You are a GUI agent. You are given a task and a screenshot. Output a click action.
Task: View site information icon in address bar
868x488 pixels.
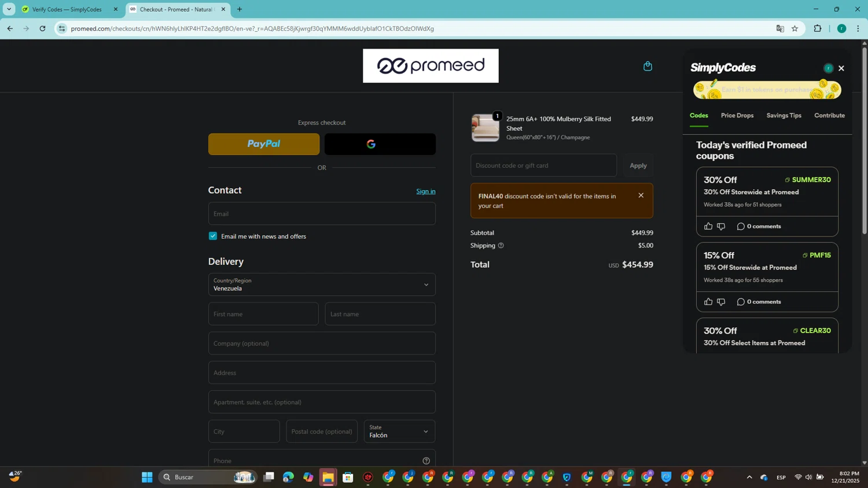pos(62,28)
